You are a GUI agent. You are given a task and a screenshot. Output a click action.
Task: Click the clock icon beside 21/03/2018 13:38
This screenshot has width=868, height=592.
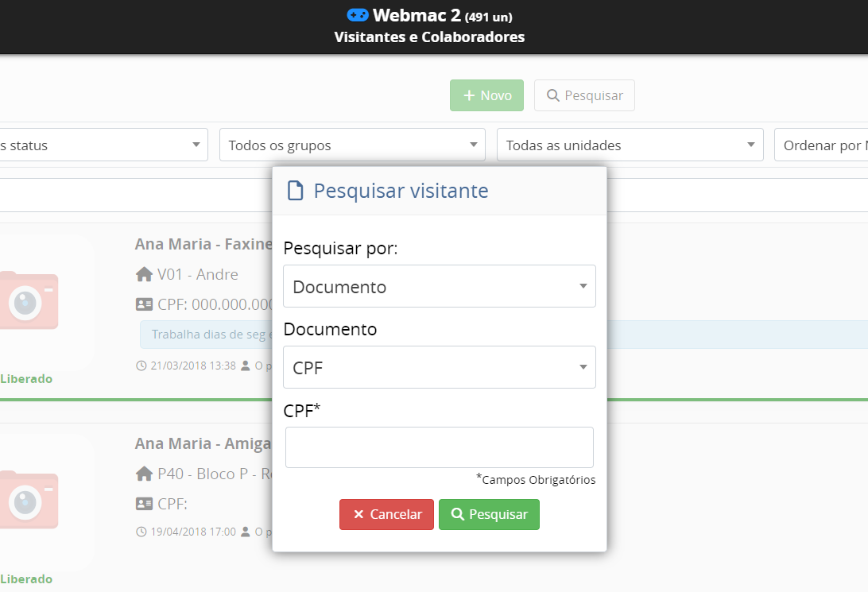tap(141, 366)
